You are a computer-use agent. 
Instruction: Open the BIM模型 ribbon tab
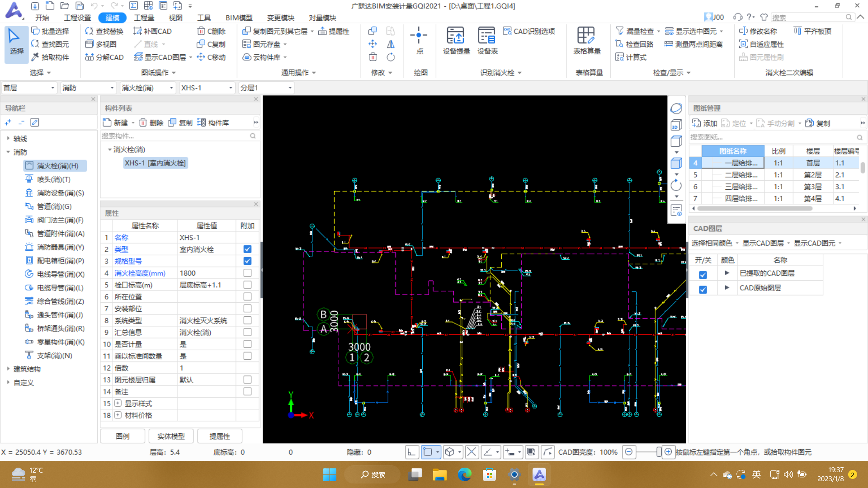(x=239, y=18)
